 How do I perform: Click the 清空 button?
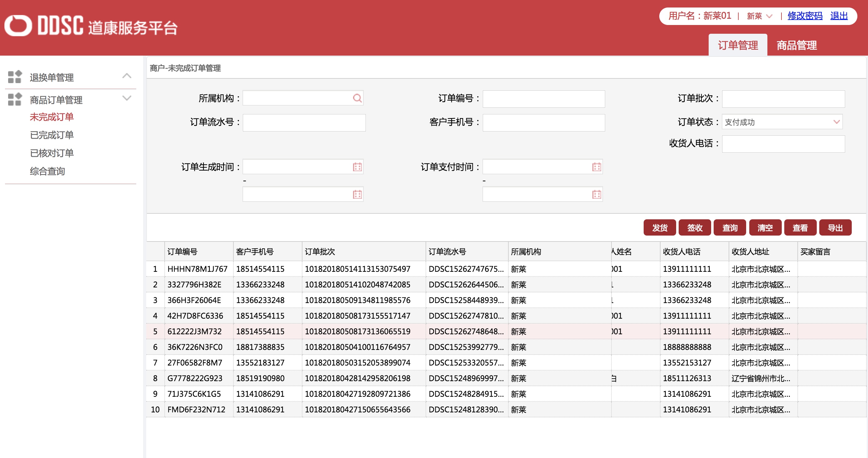coord(765,227)
